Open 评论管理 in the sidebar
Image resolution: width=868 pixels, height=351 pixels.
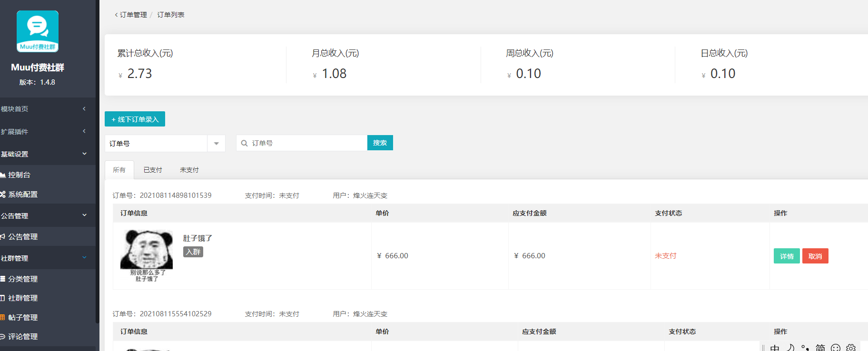(22, 336)
